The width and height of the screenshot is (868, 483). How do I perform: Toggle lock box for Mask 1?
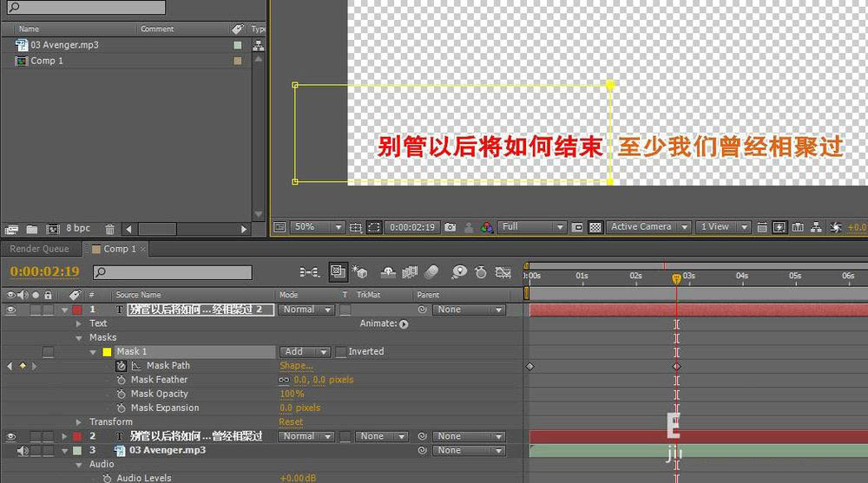(48, 352)
